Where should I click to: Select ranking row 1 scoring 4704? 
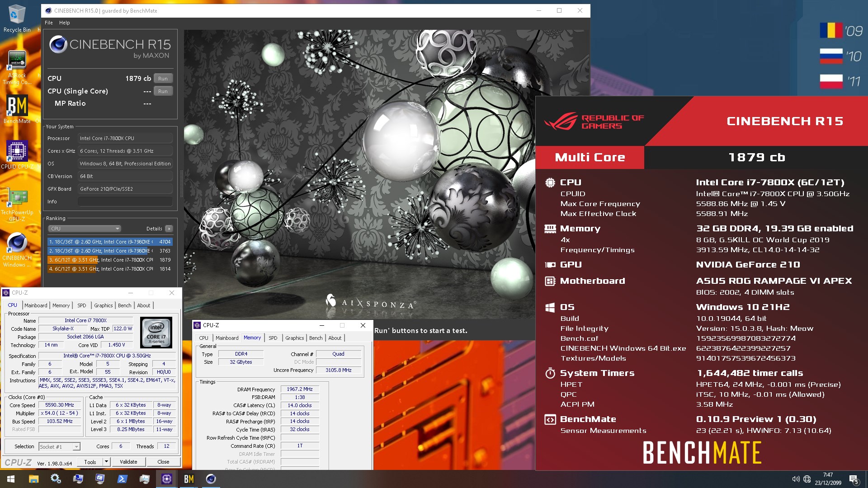(110, 242)
